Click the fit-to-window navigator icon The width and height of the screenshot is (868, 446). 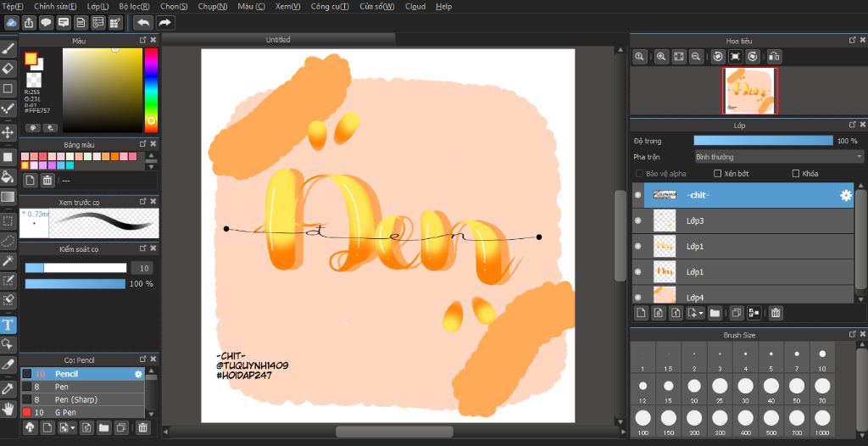679,57
